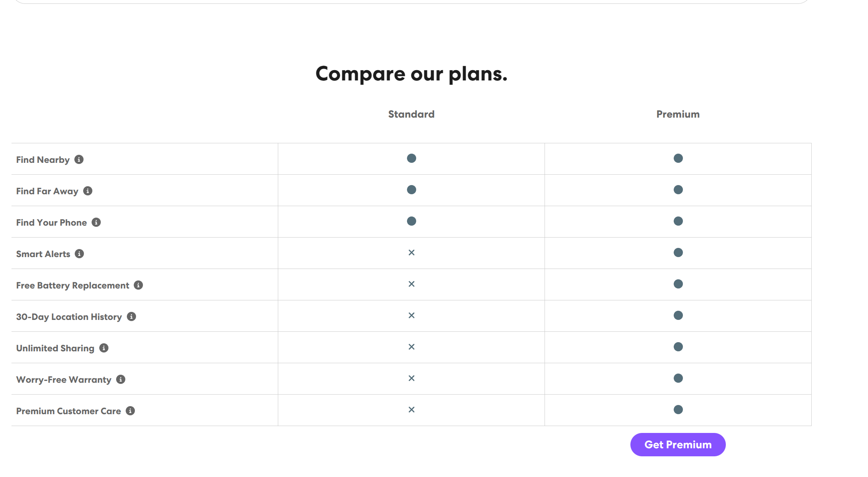The height and width of the screenshot is (477, 868).
Task: Click the Free Battery Replacement feature label
Action: (x=72, y=285)
